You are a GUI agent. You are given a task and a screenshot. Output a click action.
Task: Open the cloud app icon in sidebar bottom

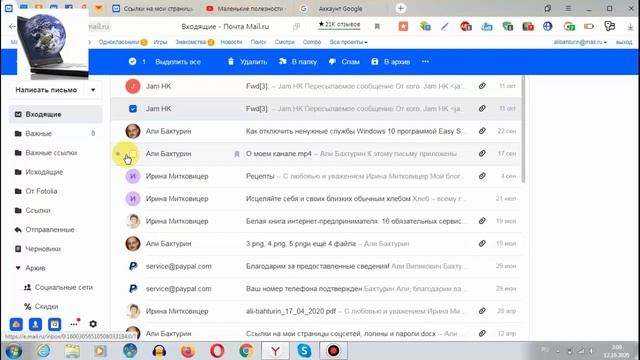(16, 324)
